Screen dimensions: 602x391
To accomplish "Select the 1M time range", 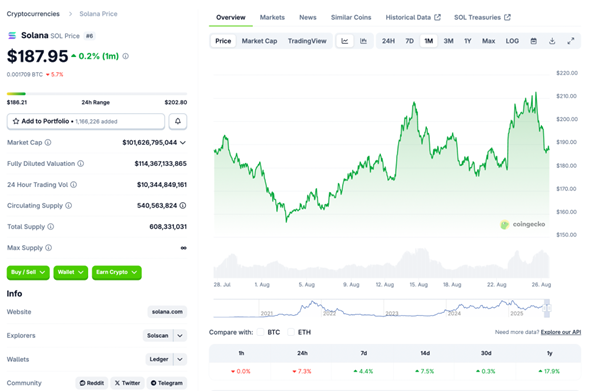I will 428,41.
